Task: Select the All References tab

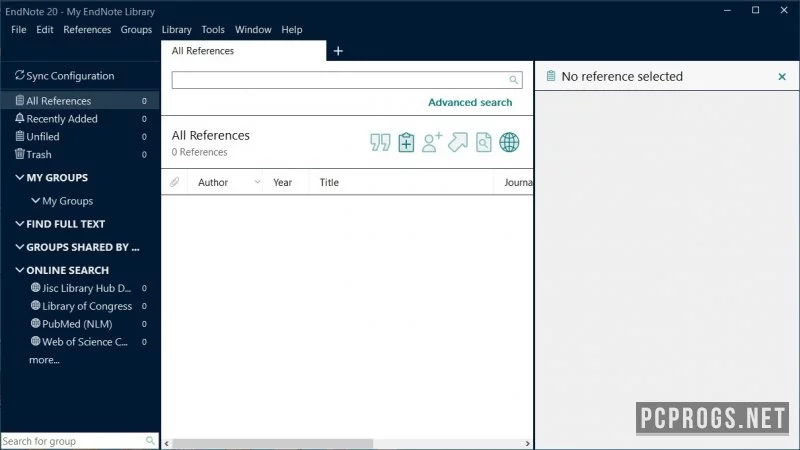Action: pos(243,51)
